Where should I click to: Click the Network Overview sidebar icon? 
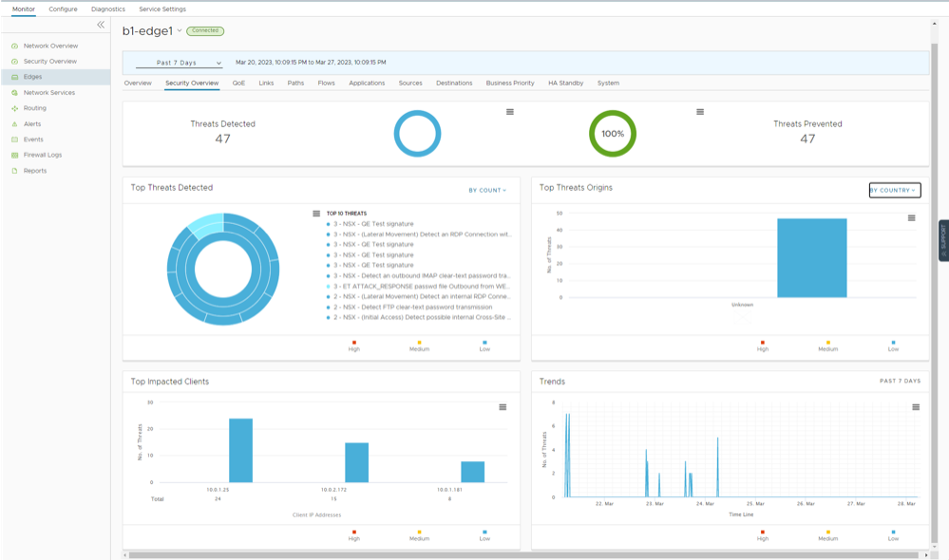click(14, 46)
